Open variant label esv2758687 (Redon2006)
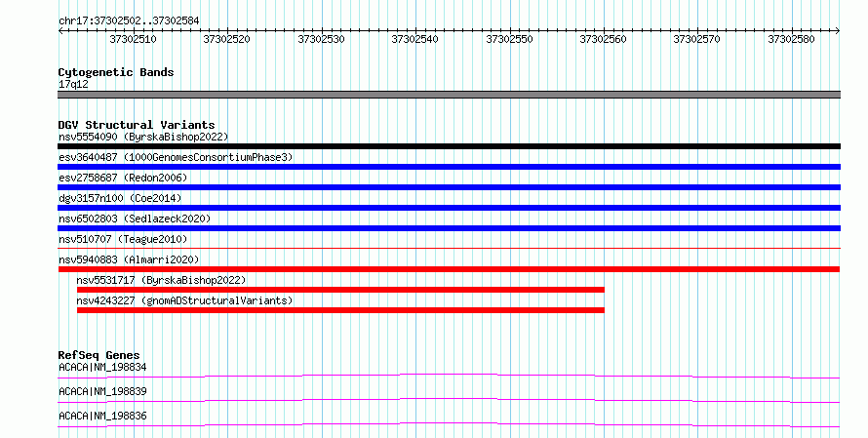The image size is (868, 438). [123, 178]
